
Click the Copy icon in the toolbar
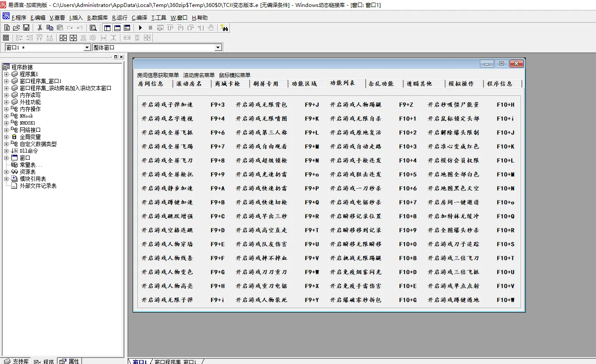[50, 27]
